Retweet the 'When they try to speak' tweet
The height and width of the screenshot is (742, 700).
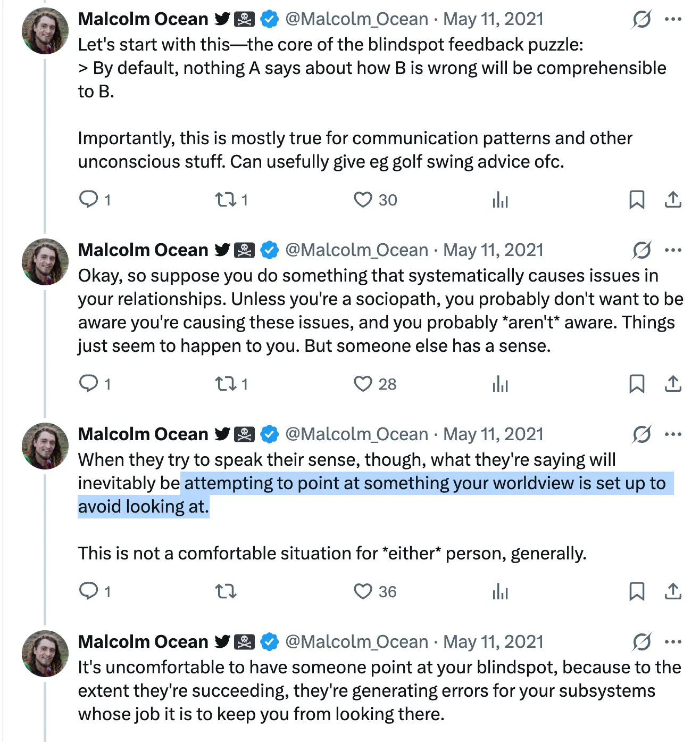click(x=226, y=591)
